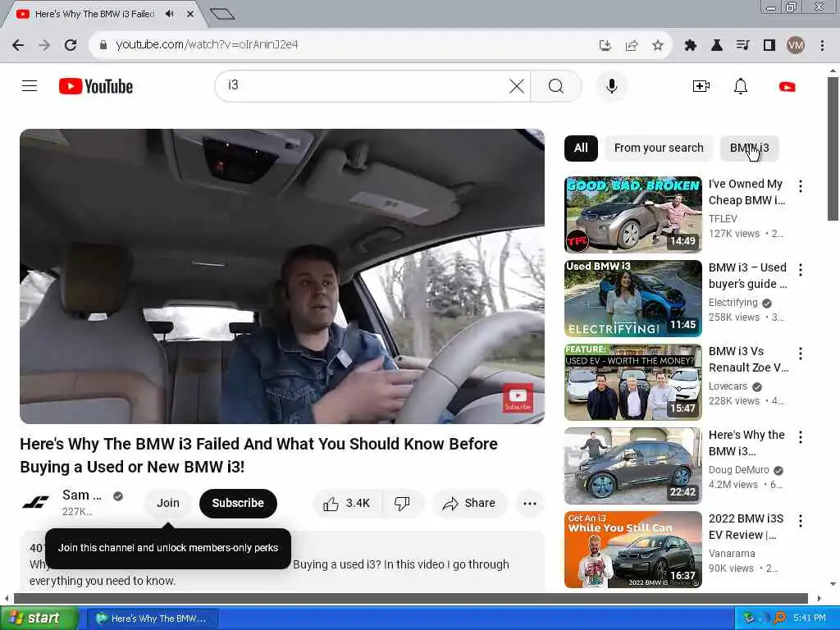Click the main video player
This screenshot has height=630, width=840.
coord(282,276)
